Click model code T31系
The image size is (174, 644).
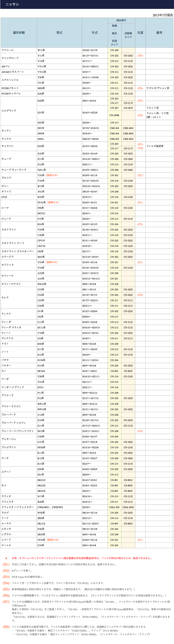[x=41, y=83]
